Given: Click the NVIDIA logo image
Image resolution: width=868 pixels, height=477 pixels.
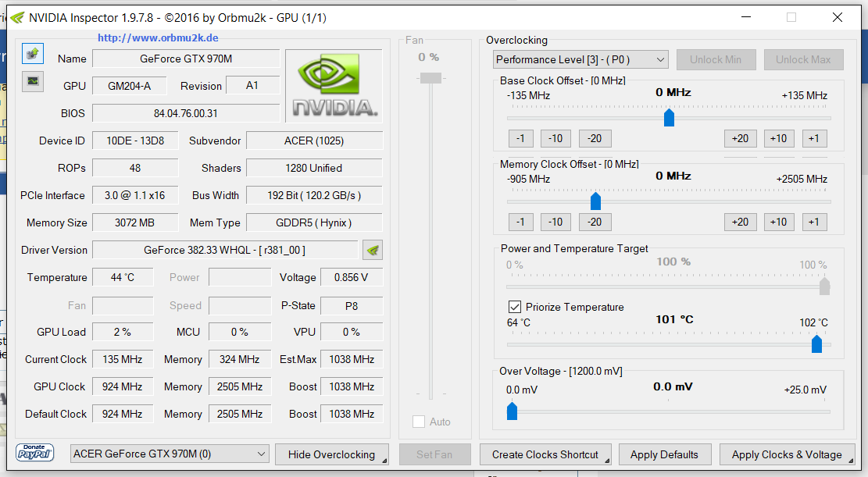Looking at the screenshot, I should click(334, 86).
